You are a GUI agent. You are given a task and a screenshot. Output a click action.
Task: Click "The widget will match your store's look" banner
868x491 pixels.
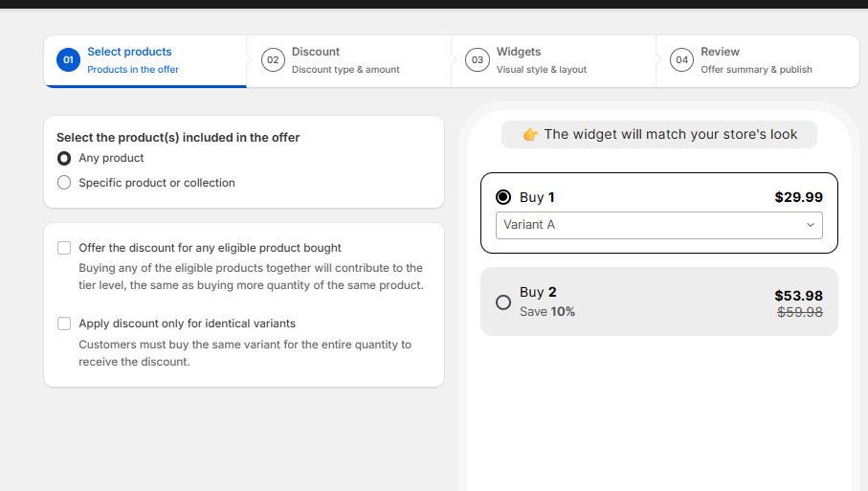pos(659,135)
